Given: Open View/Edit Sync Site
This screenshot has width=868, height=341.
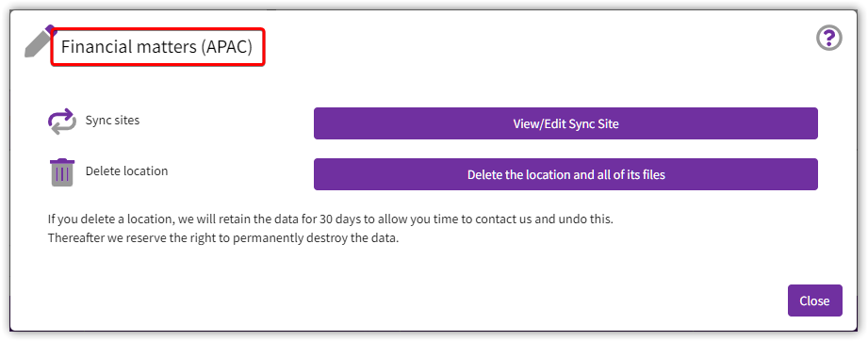Looking at the screenshot, I should (565, 123).
